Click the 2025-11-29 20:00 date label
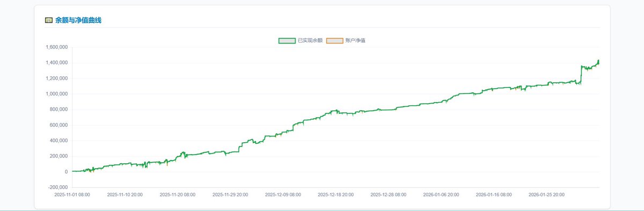 pos(230,195)
